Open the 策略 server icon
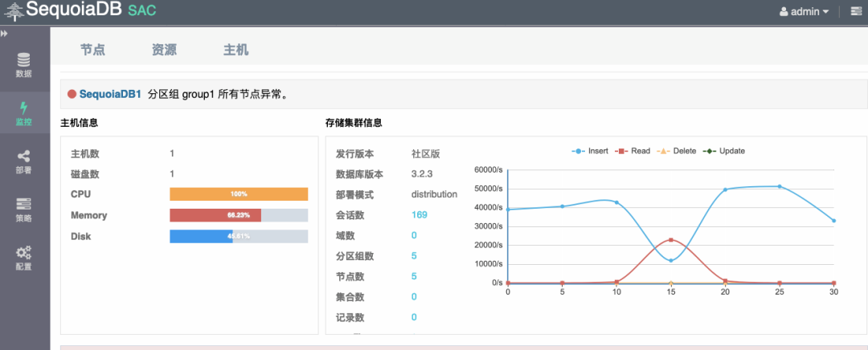 tap(24, 204)
